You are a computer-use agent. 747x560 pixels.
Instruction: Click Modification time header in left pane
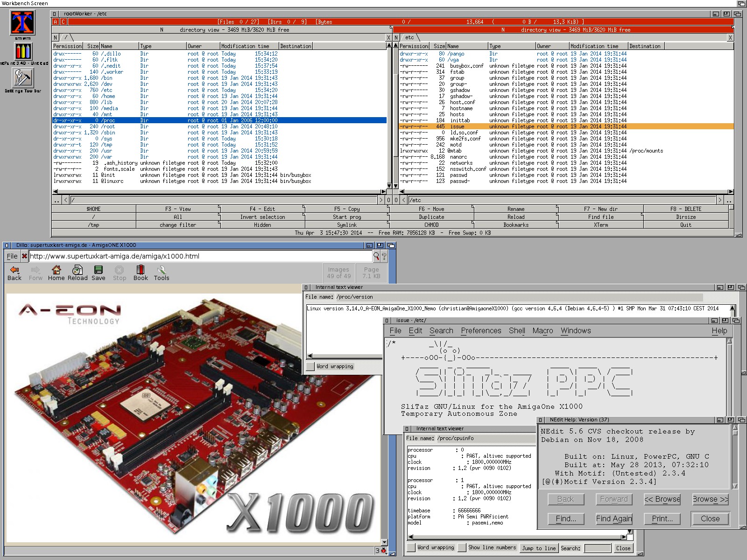(249, 46)
